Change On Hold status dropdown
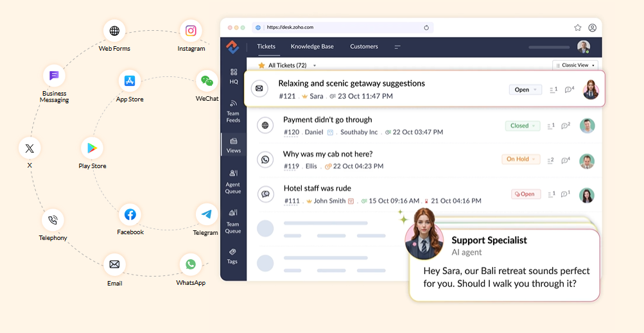Image resolution: width=644 pixels, height=333 pixels. [521, 159]
